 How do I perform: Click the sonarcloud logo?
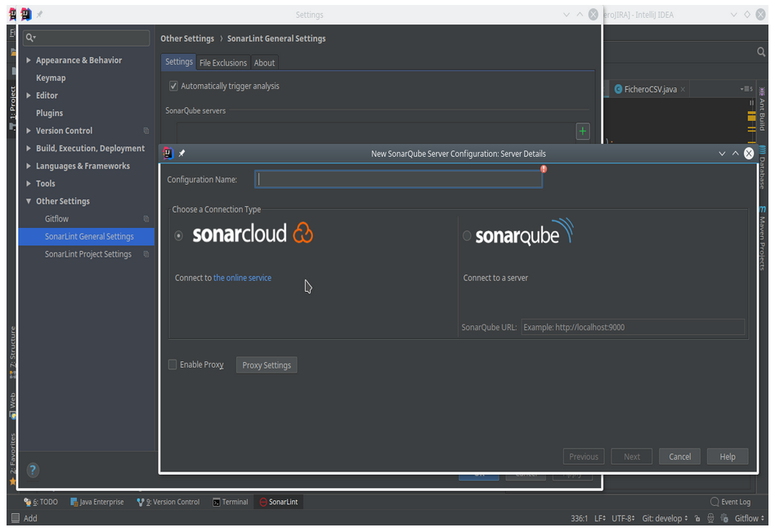(253, 234)
